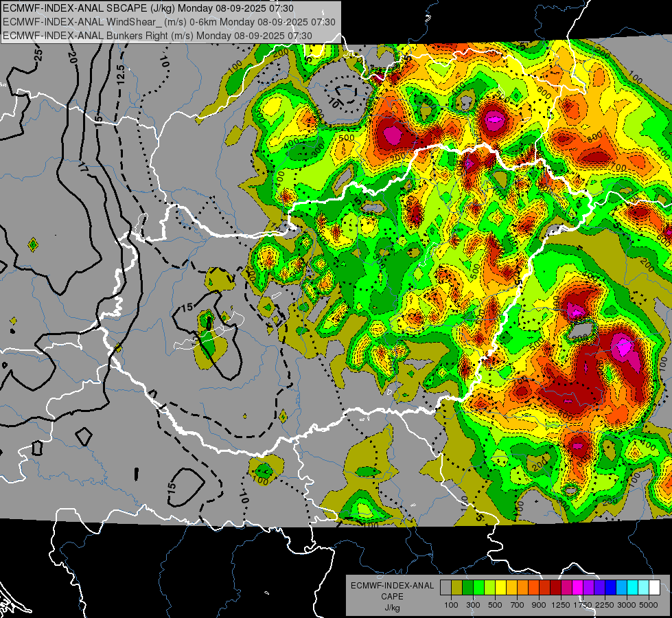672x618 pixels.
Task: Click the 12.5 contour label
Action: click(x=120, y=73)
